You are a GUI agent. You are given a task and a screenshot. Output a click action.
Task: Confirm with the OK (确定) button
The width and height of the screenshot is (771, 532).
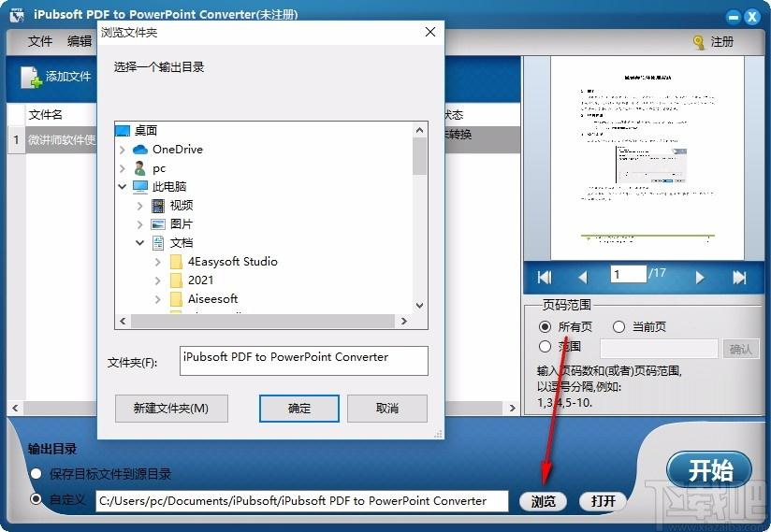tap(299, 409)
